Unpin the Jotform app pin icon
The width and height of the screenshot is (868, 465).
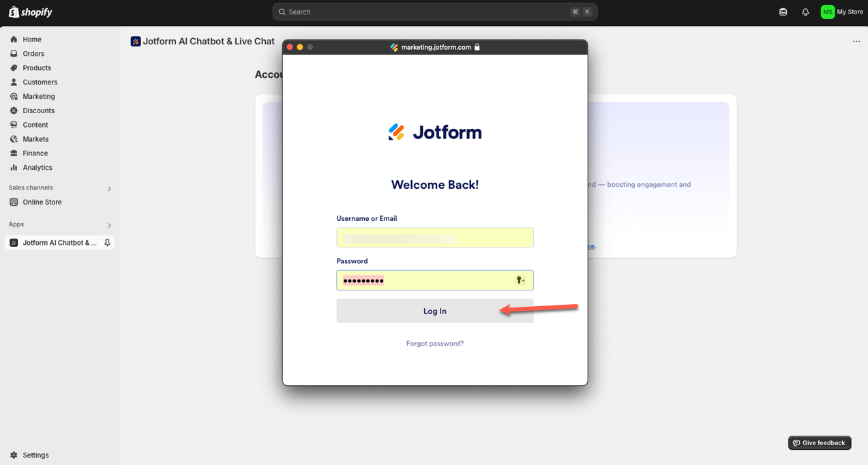point(107,243)
